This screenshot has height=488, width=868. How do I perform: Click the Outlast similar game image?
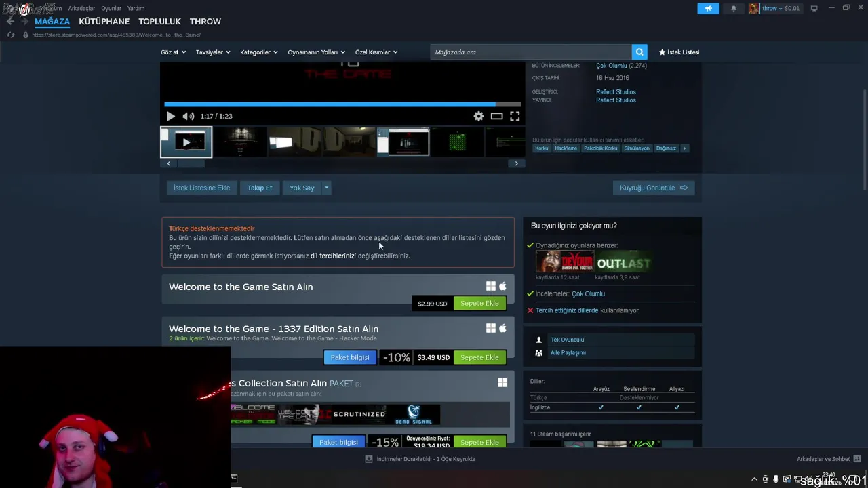624,262
